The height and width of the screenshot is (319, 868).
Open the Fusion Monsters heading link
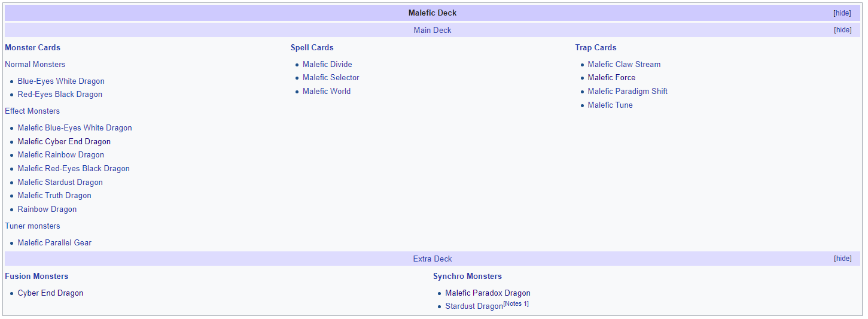[x=36, y=276]
